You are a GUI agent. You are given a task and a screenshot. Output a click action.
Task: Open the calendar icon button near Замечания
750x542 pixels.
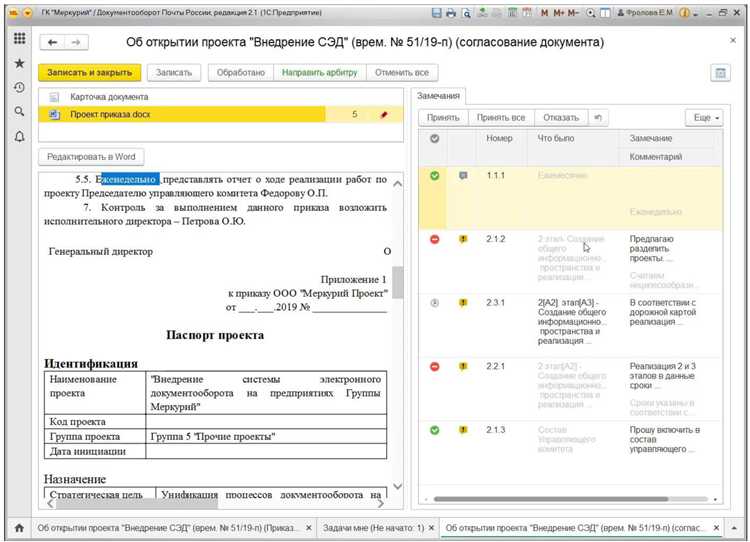pos(718,73)
